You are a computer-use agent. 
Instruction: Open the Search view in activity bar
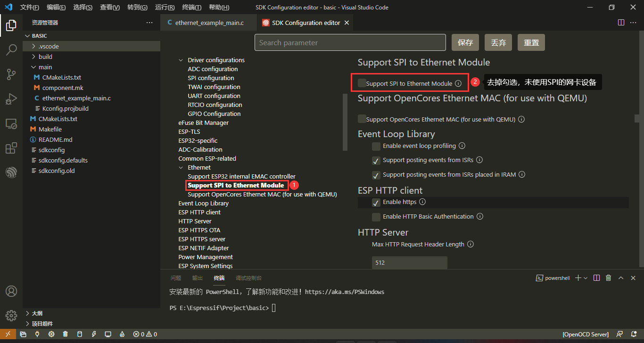(11, 49)
